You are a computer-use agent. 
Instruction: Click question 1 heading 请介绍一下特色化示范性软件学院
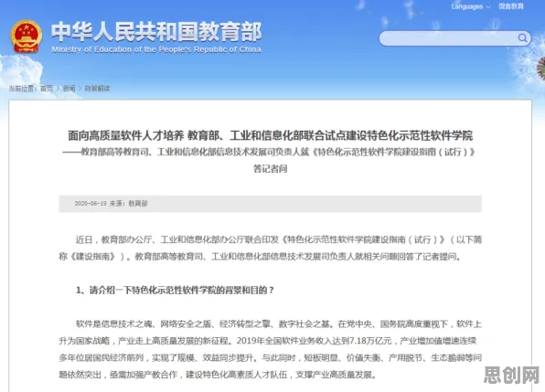pyautogui.click(x=175, y=290)
